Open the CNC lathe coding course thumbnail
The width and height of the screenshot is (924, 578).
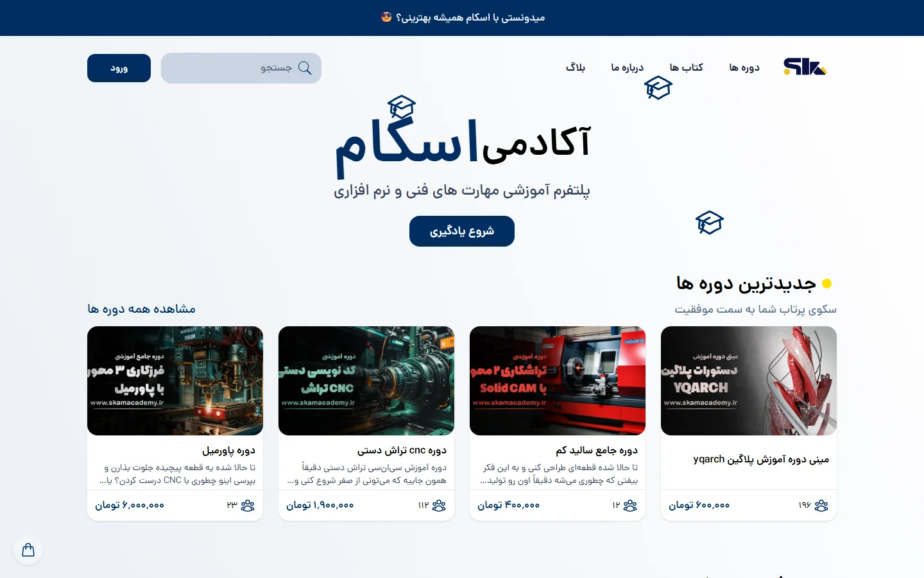(x=366, y=381)
